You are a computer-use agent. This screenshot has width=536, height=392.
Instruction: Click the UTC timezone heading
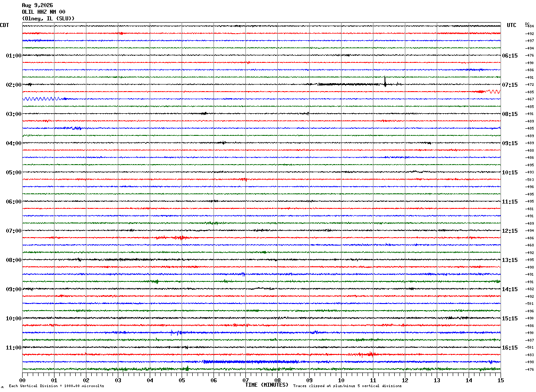click(x=512, y=25)
